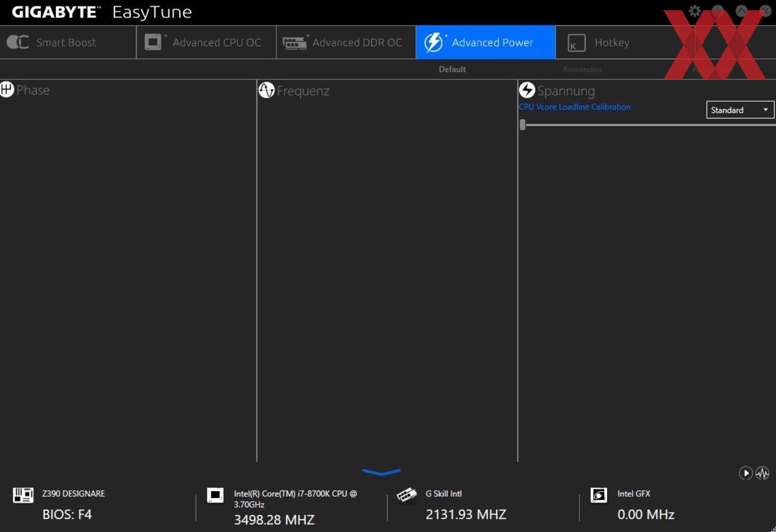Screen dimensions: 776x532
Task: Click the Z390 DESIGNARE label
Action: (x=74, y=494)
